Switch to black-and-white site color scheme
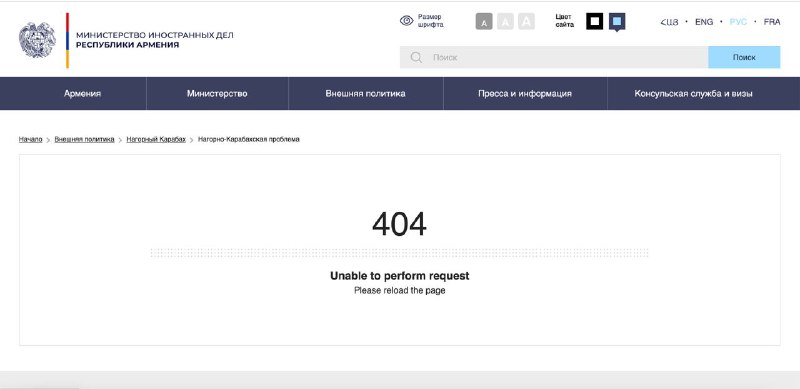Image resolution: width=800 pixels, height=389 pixels. coord(594,21)
